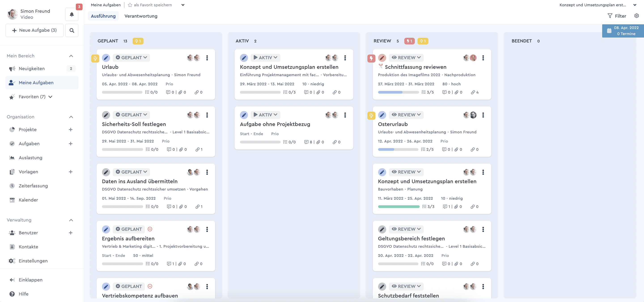The image size is (644, 302).
Task: Click plus icon next to Vorlagen
Action: 71,172
